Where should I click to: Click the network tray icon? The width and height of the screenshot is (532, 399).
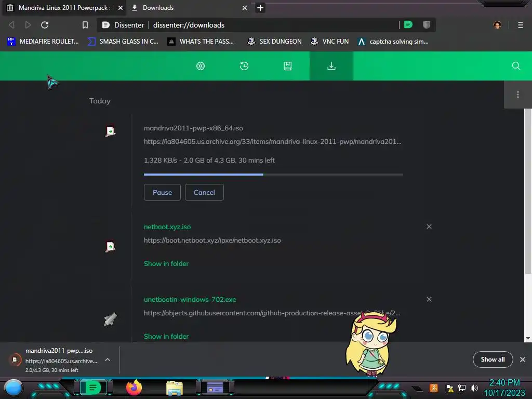coord(462,388)
